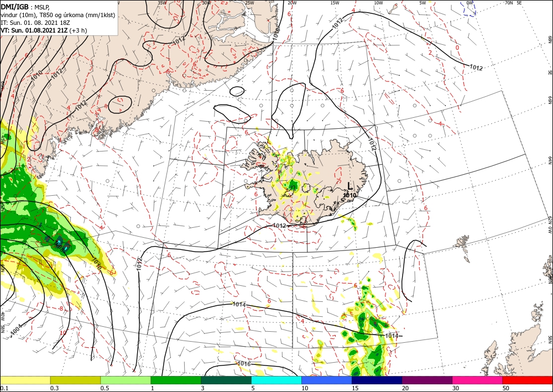Screen dimensions: 553x392
Task: Click the '15W' longitude label
Action: click(335, 3)
